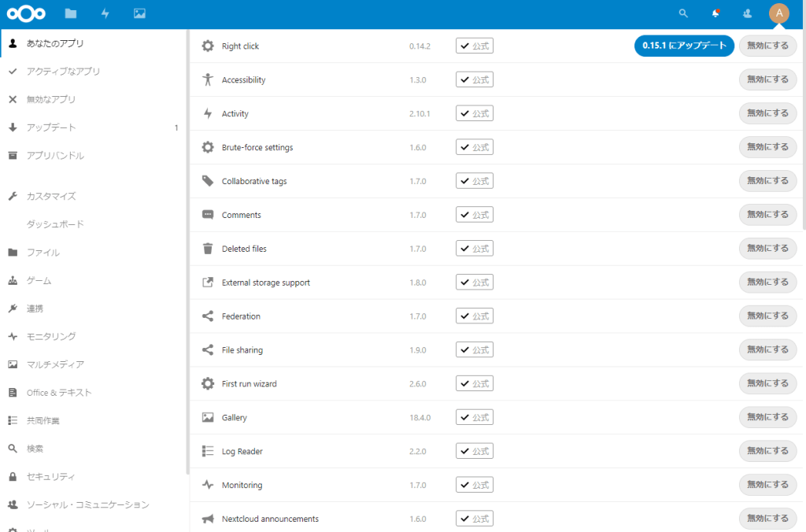This screenshot has width=806, height=532.
Task: Disable Deleted files app
Action: 767,248
